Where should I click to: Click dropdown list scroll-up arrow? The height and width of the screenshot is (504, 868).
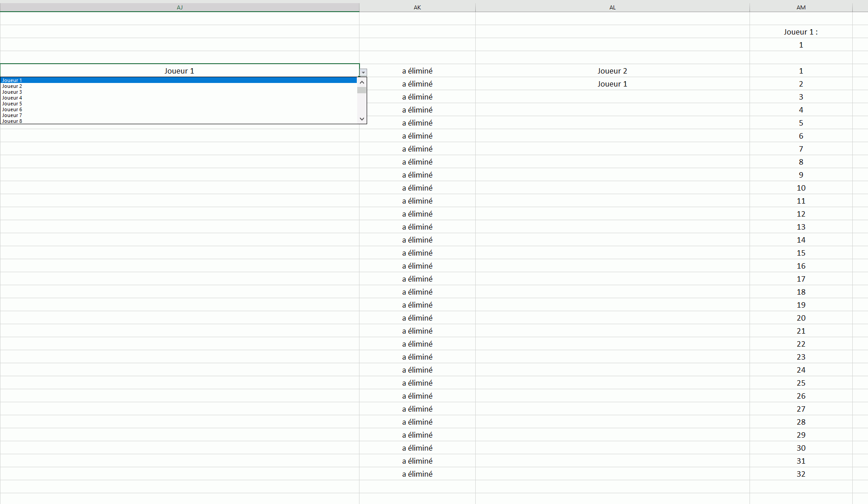pos(362,82)
